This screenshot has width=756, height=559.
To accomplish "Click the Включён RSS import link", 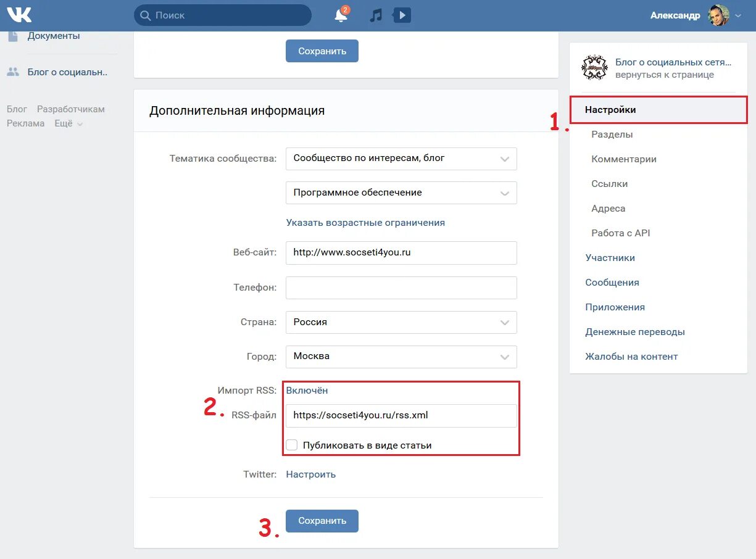I will pyautogui.click(x=307, y=391).
